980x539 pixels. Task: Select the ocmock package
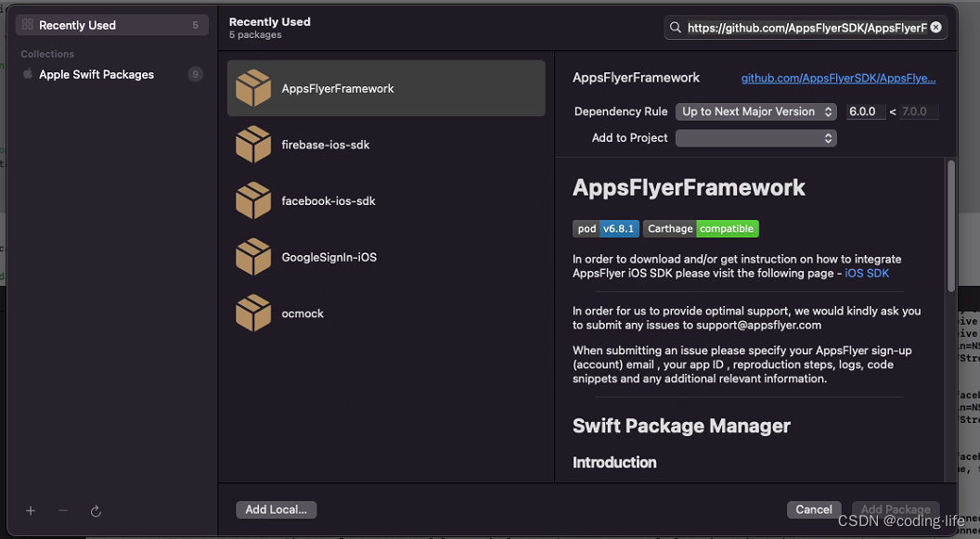click(x=386, y=313)
